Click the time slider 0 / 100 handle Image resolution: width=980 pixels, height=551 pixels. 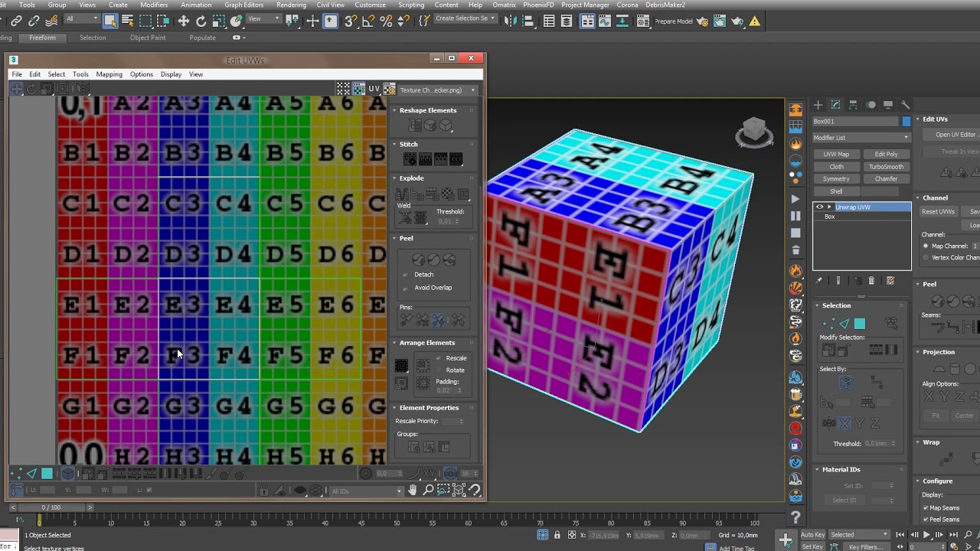pos(51,507)
